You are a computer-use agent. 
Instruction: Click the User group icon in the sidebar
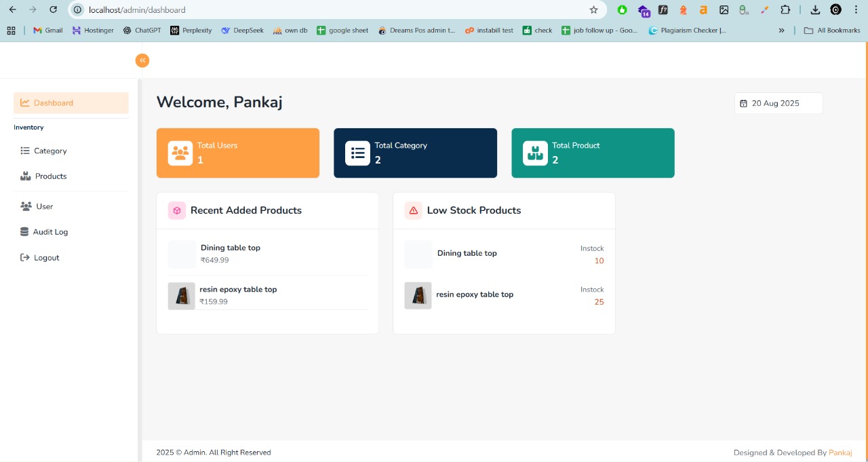click(24, 206)
